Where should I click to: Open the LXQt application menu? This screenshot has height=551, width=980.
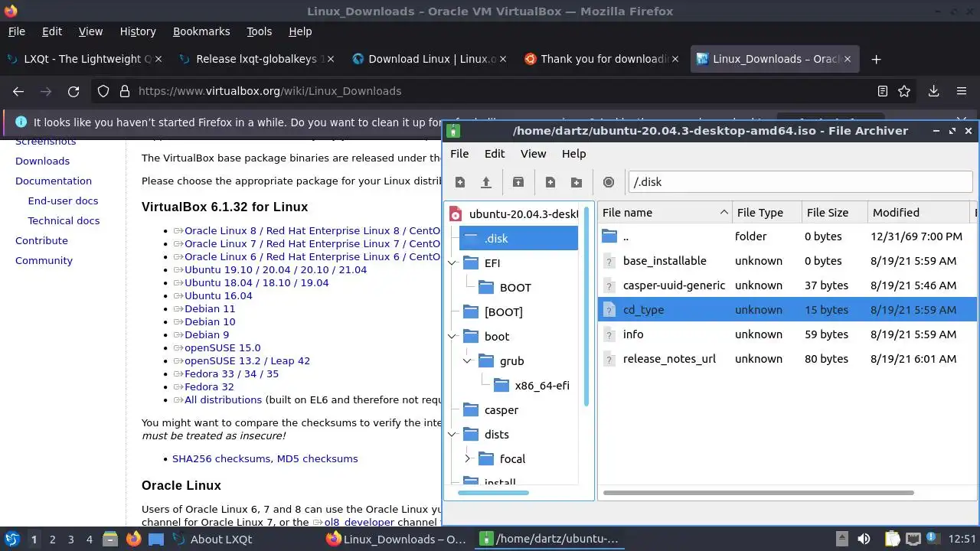click(12, 540)
